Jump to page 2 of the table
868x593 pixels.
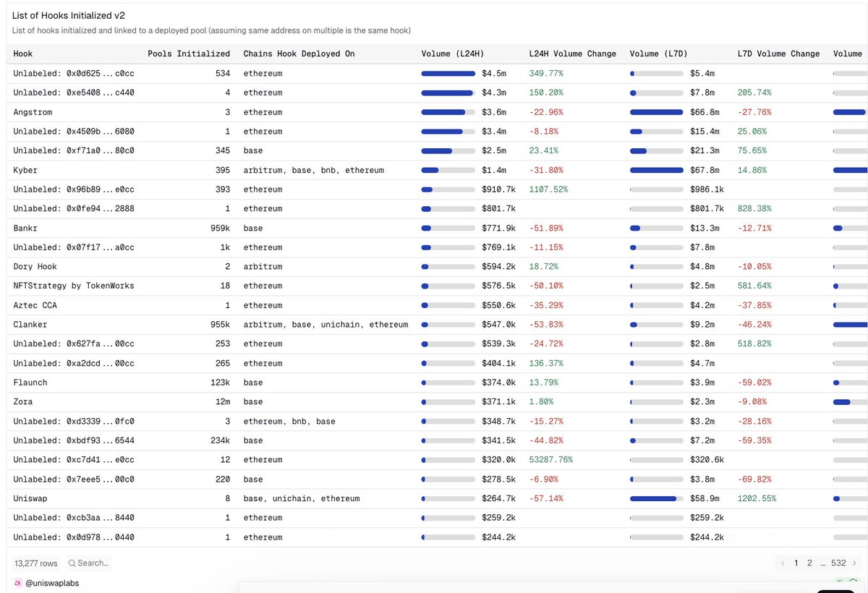(809, 563)
